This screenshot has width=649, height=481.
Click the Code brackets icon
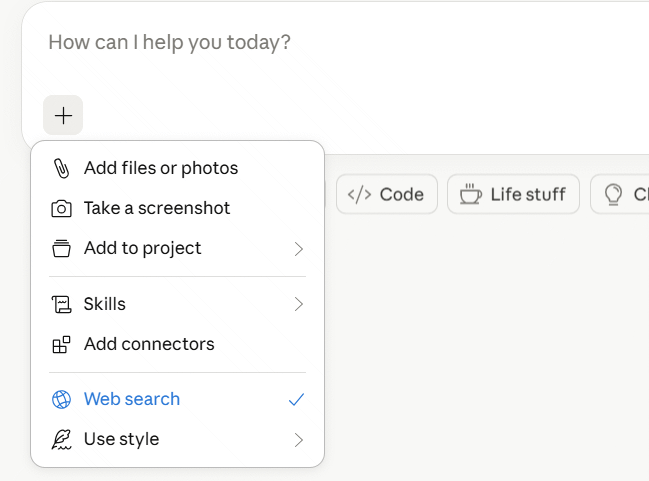click(359, 194)
